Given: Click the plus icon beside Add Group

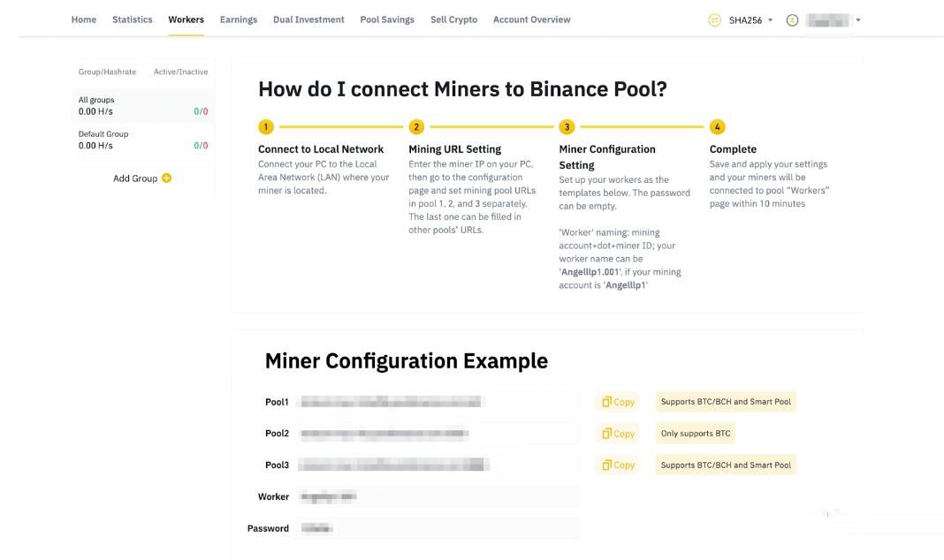Looking at the screenshot, I should [167, 178].
